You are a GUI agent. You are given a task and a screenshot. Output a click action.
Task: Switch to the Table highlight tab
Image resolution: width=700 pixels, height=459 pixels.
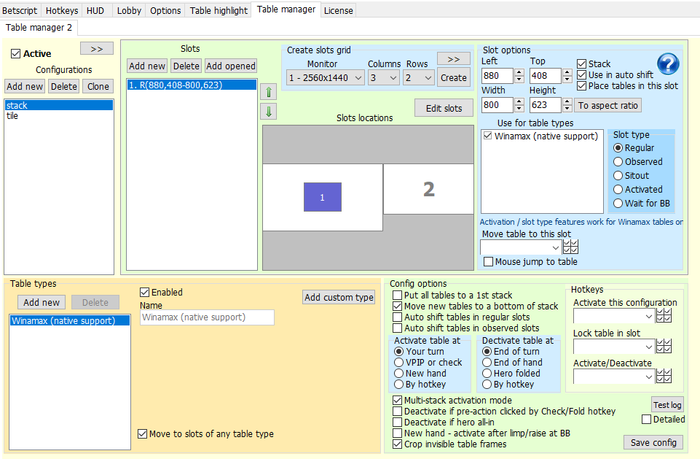[218, 10]
